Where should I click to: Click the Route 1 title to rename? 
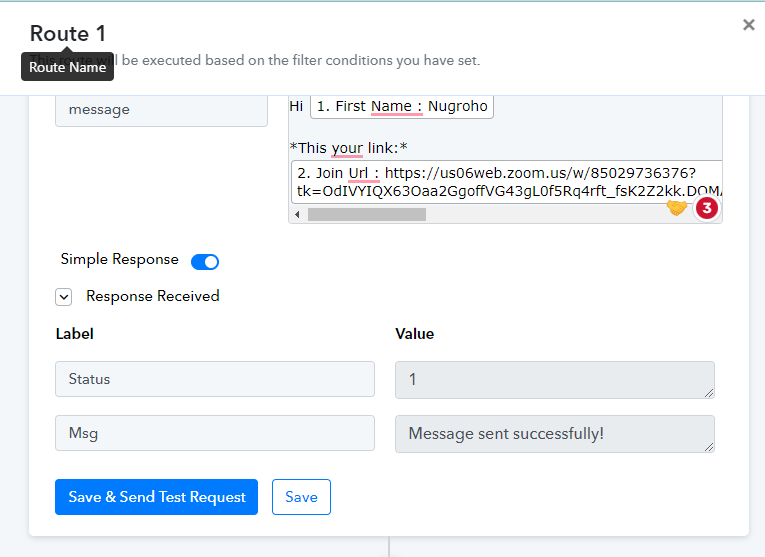[x=68, y=34]
